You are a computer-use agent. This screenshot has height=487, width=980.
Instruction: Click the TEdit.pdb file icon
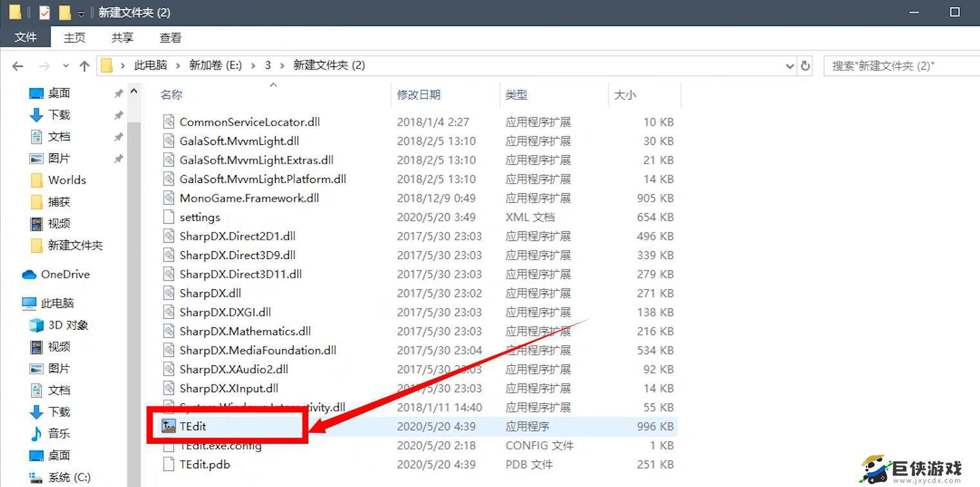(169, 464)
